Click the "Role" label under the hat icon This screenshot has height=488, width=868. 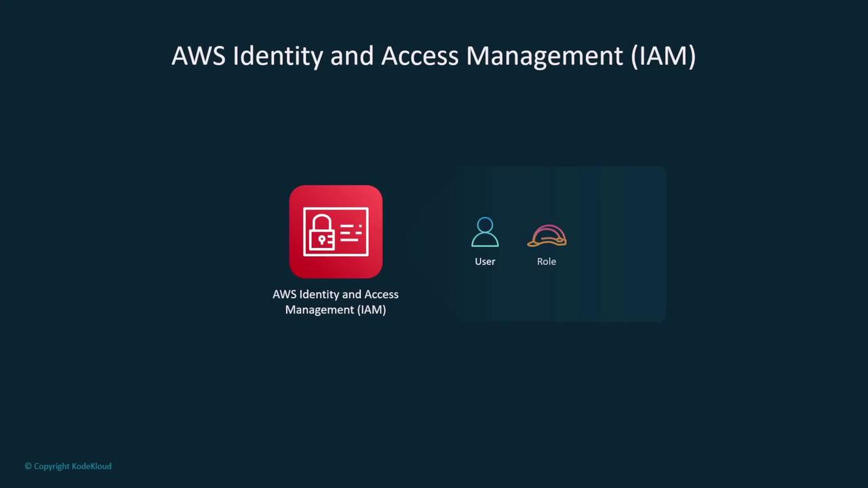point(547,262)
